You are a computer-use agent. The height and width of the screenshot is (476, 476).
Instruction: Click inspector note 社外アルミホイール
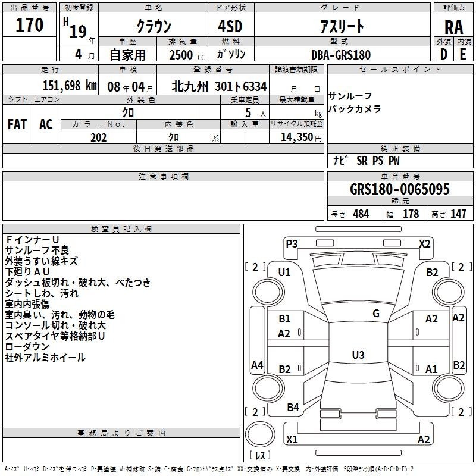pos(45,358)
